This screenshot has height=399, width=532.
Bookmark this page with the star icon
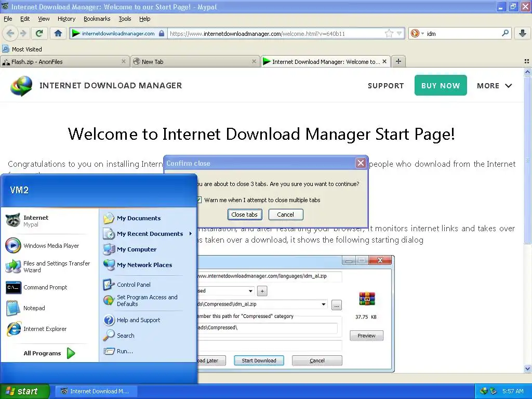pyautogui.click(x=389, y=33)
